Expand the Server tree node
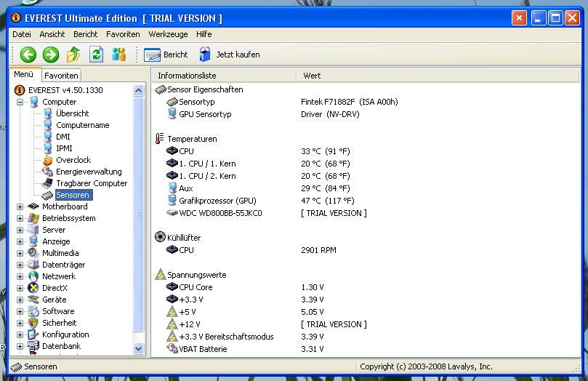 tap(20, 230)
